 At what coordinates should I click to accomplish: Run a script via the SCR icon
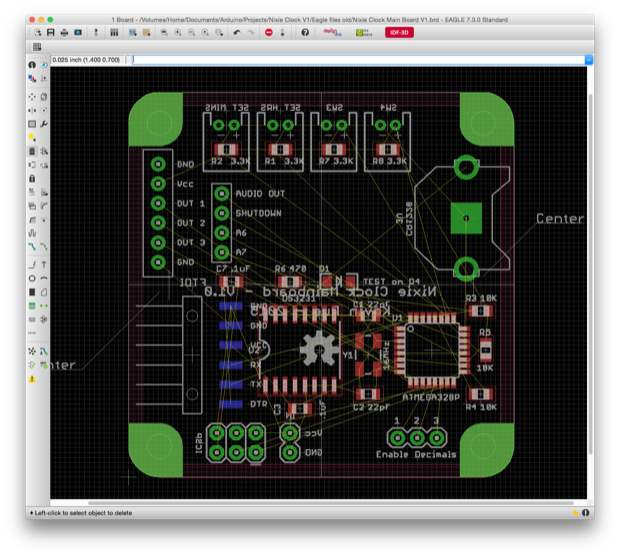[x=132, y=32]
